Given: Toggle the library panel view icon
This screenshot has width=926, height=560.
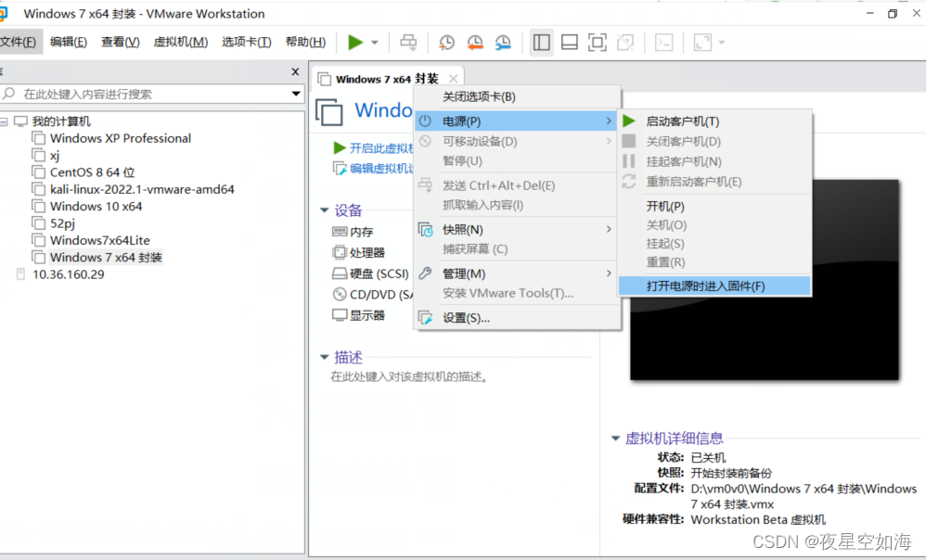Looking at the screenshot, I should click(542, 42).
